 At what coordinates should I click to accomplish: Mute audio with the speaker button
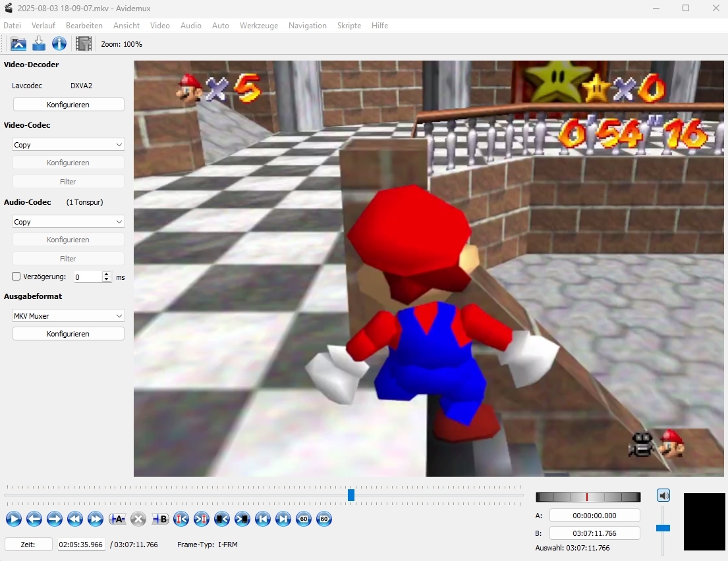pos(663,496)
